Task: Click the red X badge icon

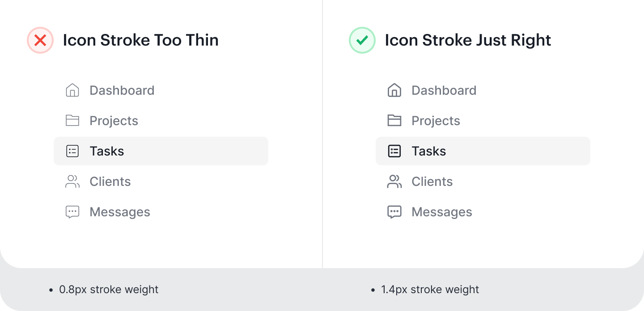Action: point(40,40)
